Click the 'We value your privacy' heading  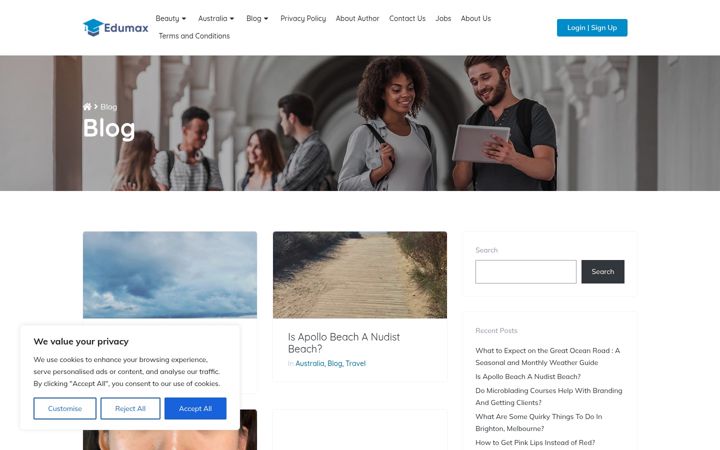[x=81, y=342]
